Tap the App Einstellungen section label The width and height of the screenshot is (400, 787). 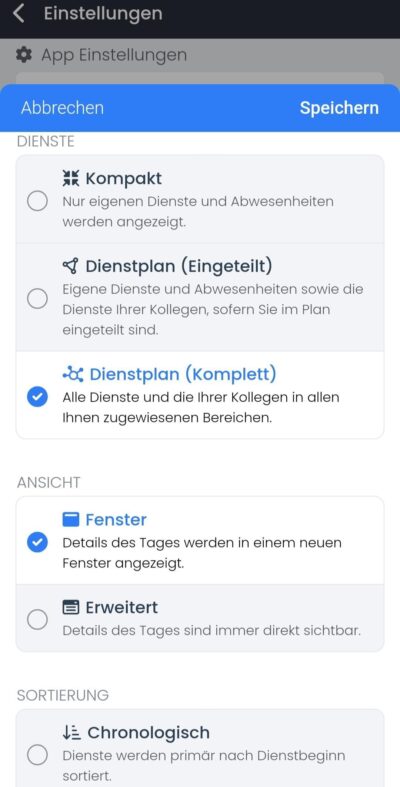pos(114,55)
